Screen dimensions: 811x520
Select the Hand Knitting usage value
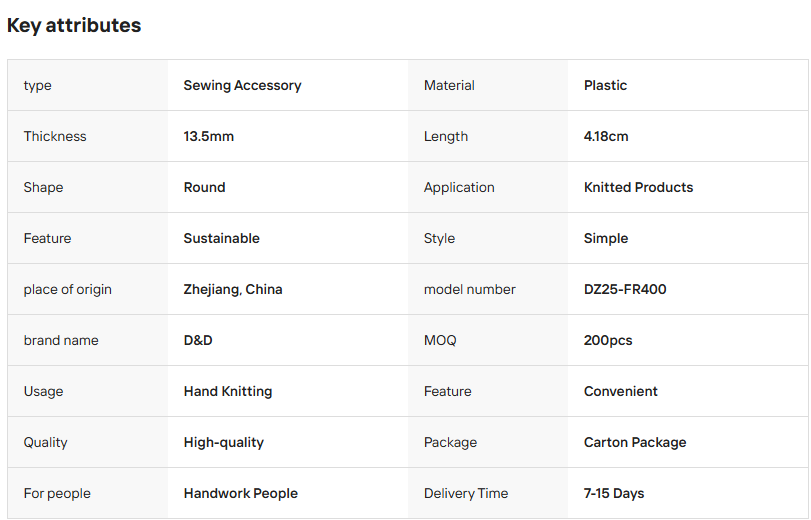[x=228, y=392]
